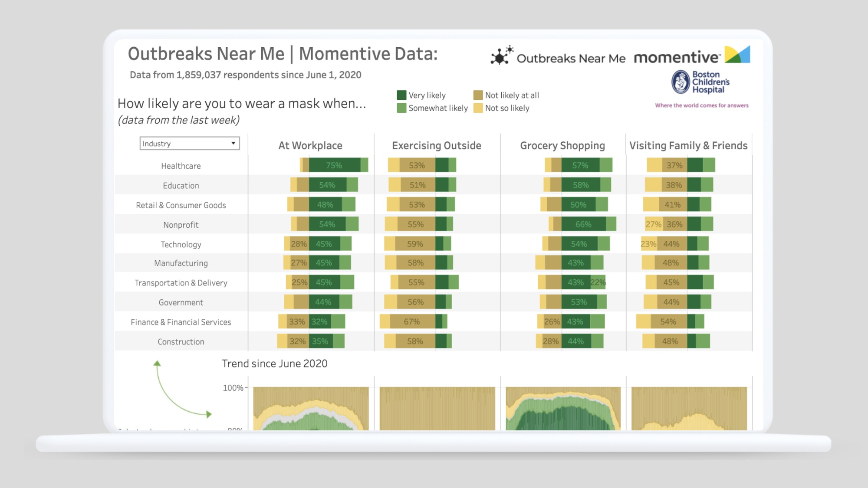Select the Exercising Outside column header
Screen dimensions: 868x488
click(x=437, y=146)
